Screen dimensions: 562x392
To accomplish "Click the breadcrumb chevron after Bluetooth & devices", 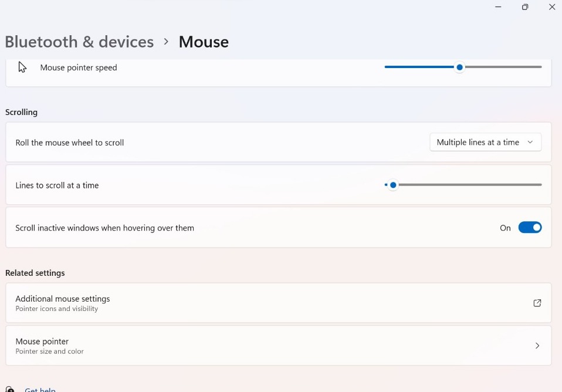I will tap(166, 42).
